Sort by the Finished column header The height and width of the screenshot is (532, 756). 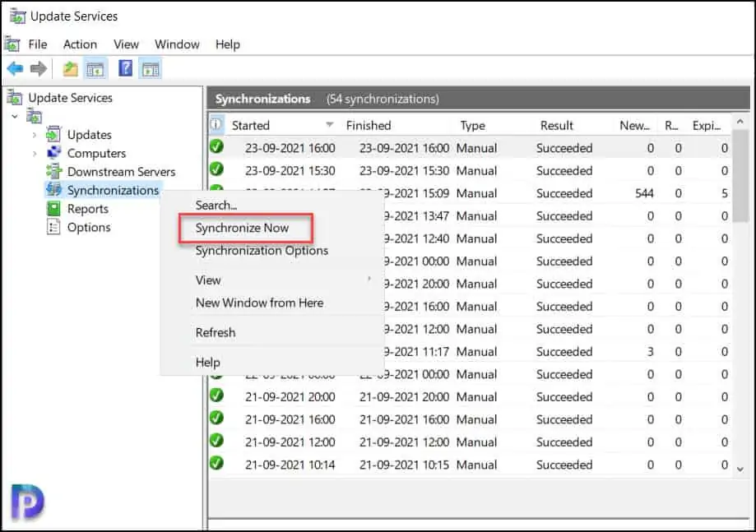click(x=369, y=125)
